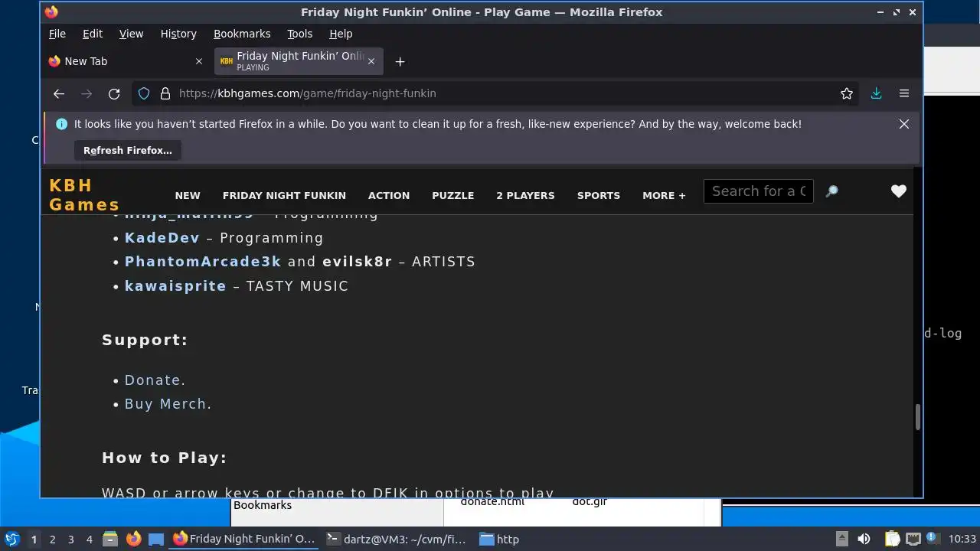The image size is (980, 551).
Task: Open the Edit menu
Action: click(93, 34)
